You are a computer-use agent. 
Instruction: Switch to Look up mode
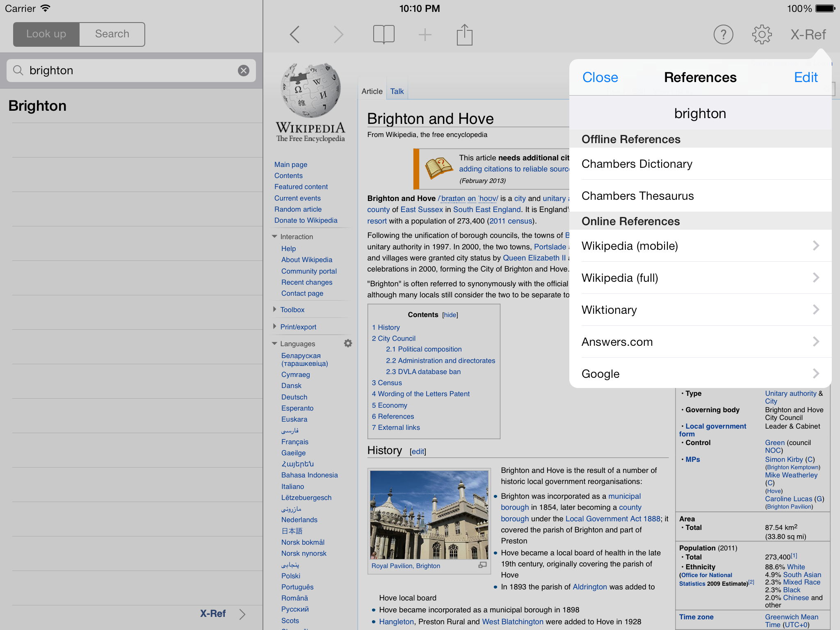click(x=46, y=34)
